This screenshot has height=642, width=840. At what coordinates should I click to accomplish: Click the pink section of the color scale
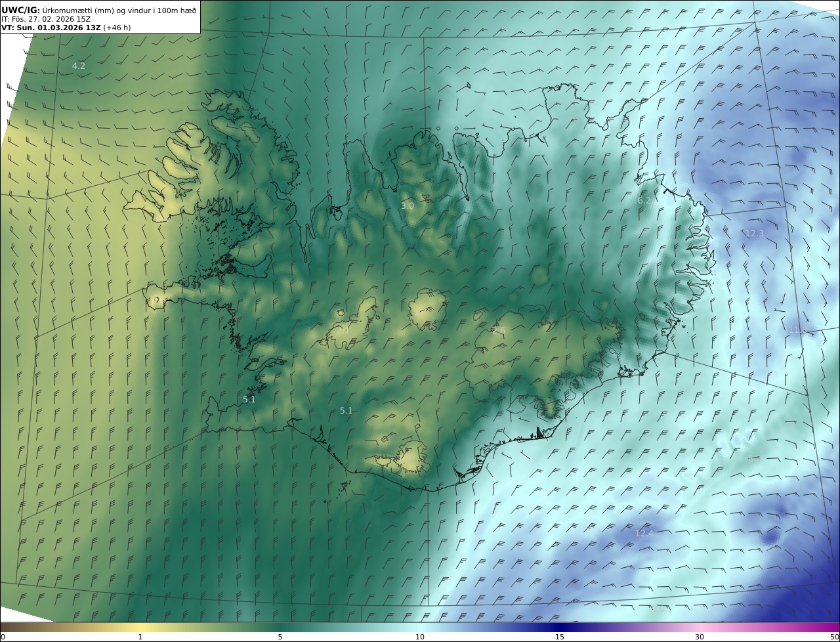pyautogui.click(x=700, y=627)
